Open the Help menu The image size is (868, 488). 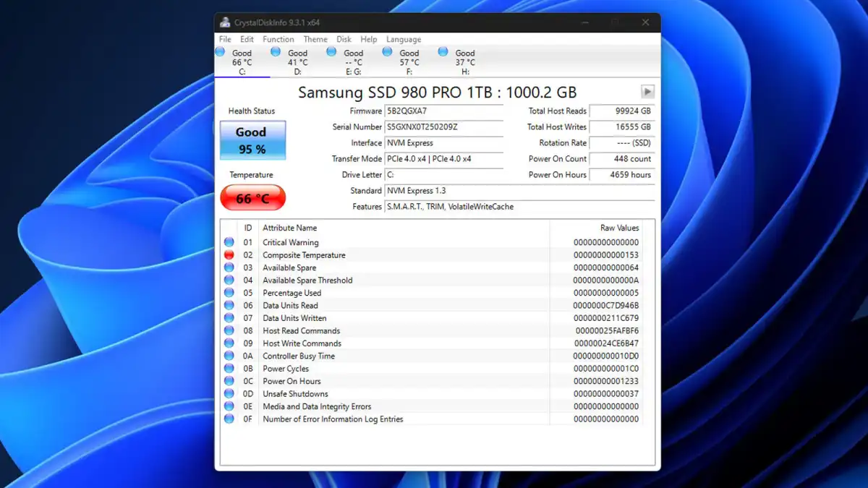[369, 40]
